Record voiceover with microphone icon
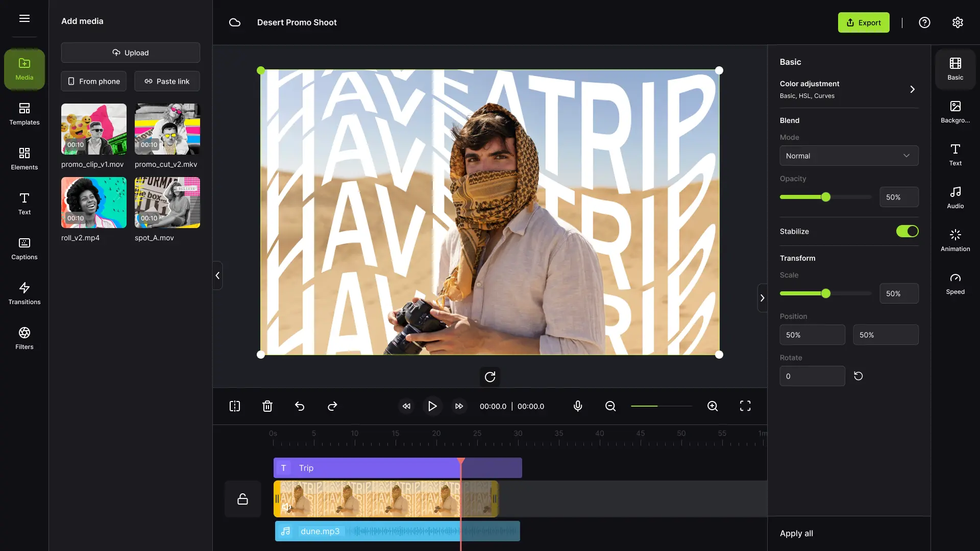This screenshot has width=980, height=551. pyautogui.click(x=578, y=406)
